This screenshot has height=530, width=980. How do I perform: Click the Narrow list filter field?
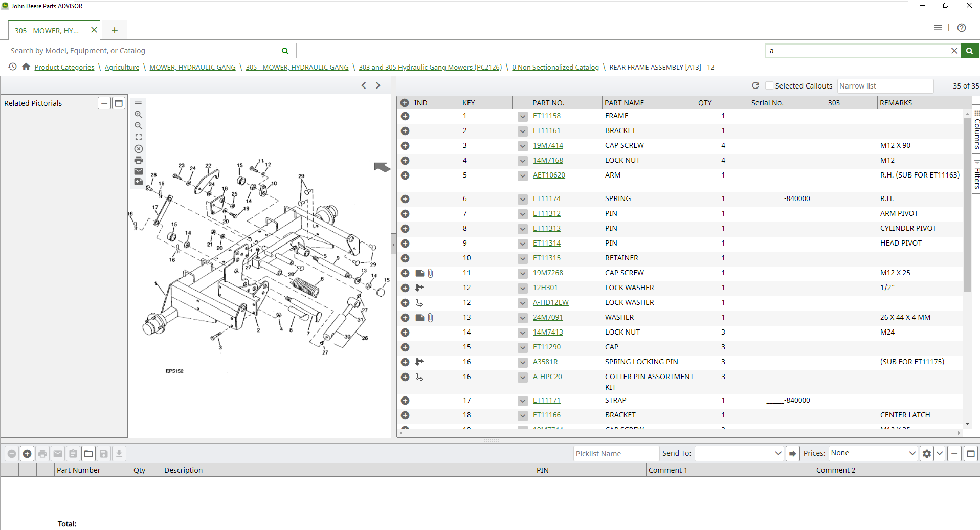[885, 86]
